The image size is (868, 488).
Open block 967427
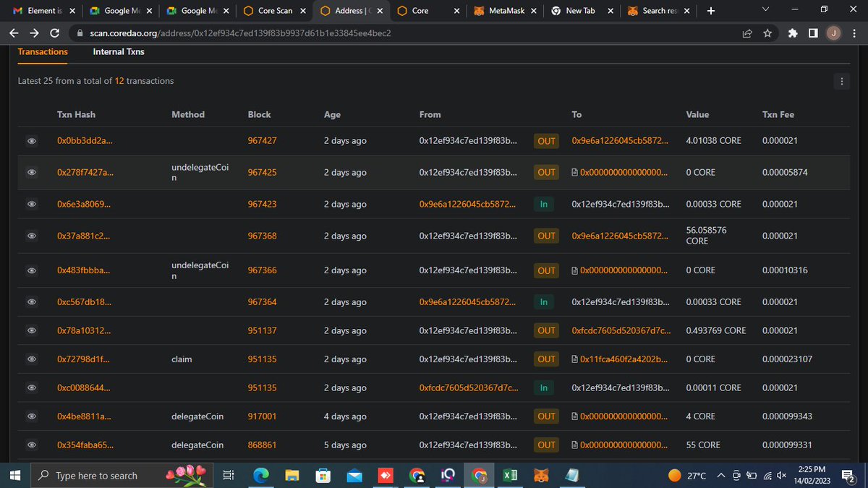(x=262, y=141)
